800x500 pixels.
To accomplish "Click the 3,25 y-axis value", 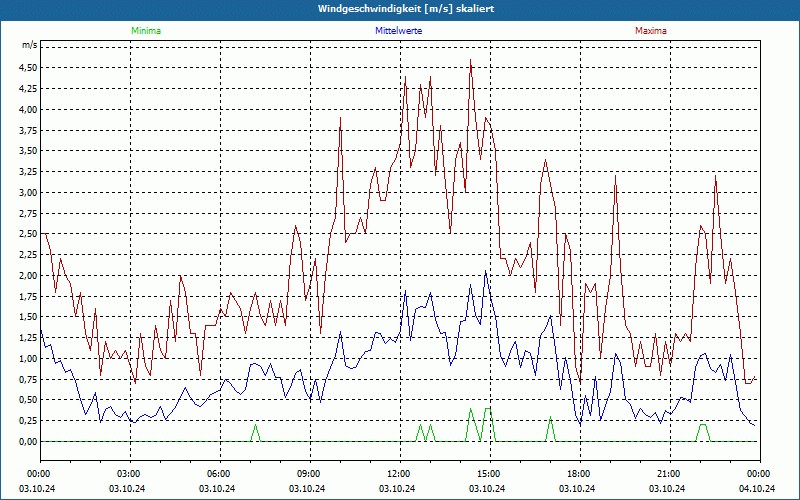I will point(29,172).
